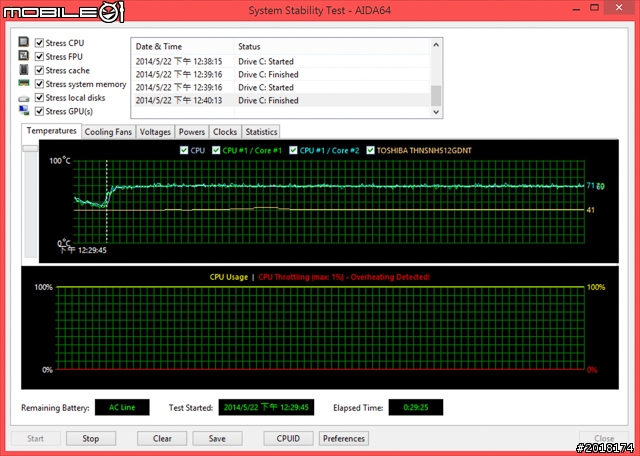Disable Stress system memory checkbox

39,84
